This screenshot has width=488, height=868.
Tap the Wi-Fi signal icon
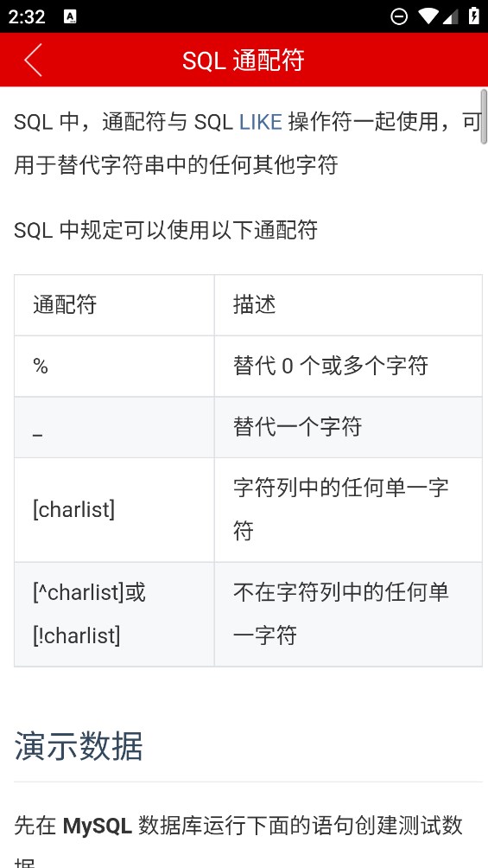coord(428,16)
